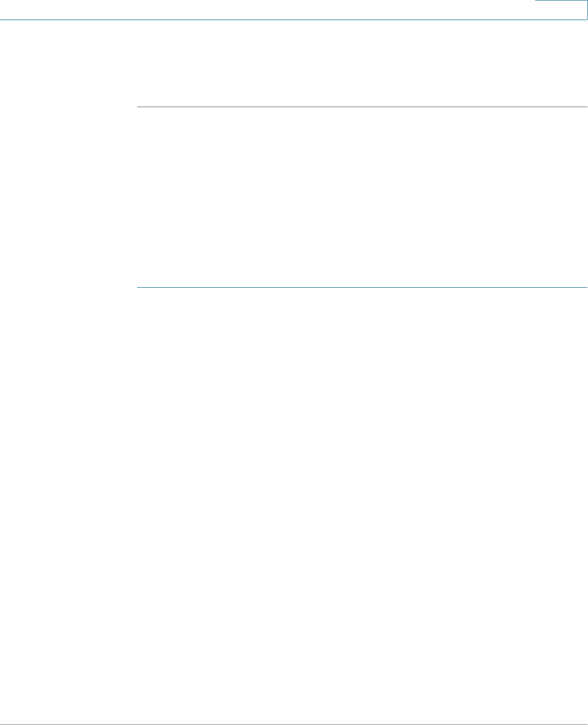Click the left end of the header rule

[2, 20]
